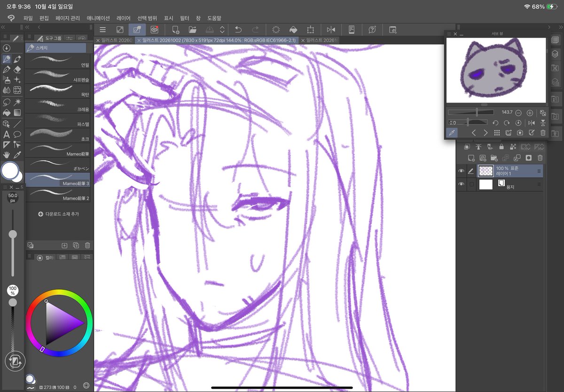This screenshot has width=564, height=392.
Task: Open the 레이어 menu
Action: coord(124,18)
